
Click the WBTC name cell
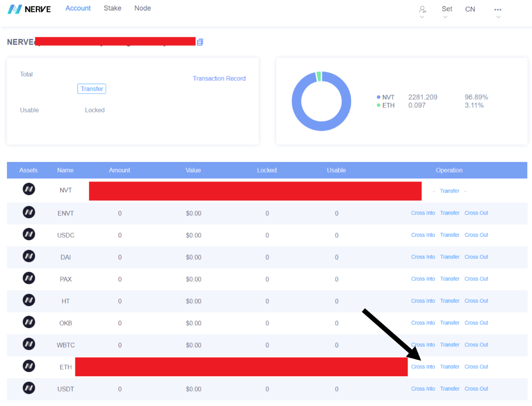click(66, 345)
